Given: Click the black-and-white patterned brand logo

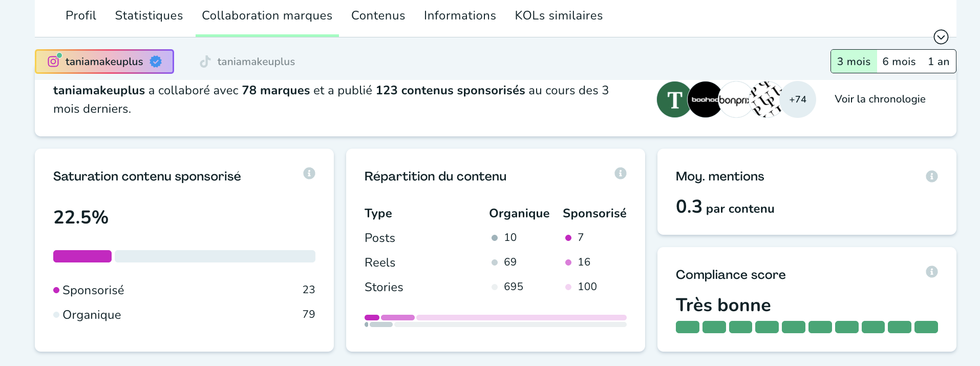Looking at the screenshot, I should pyautogui.click(x=766, y=99).
